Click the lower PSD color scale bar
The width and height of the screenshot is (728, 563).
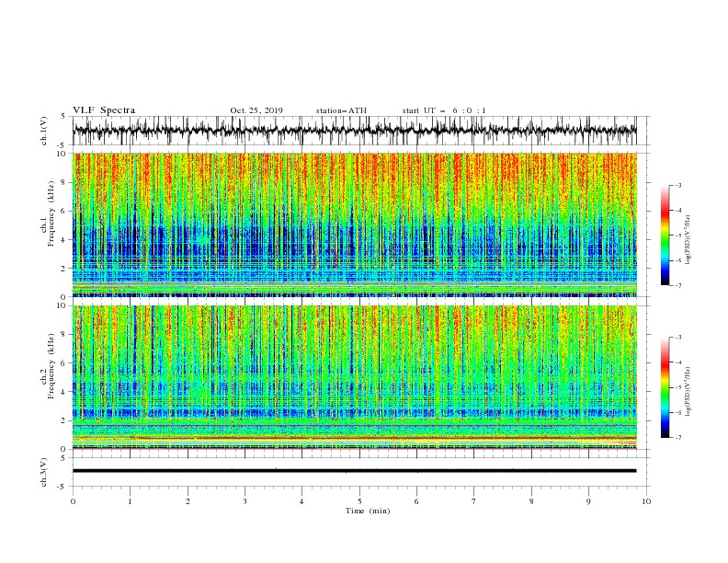pyautogui.click(x=665, y=387)
